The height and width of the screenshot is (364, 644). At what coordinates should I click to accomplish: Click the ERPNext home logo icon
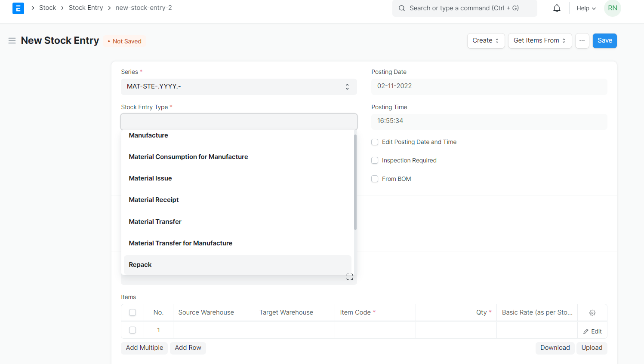click(18, 8)
